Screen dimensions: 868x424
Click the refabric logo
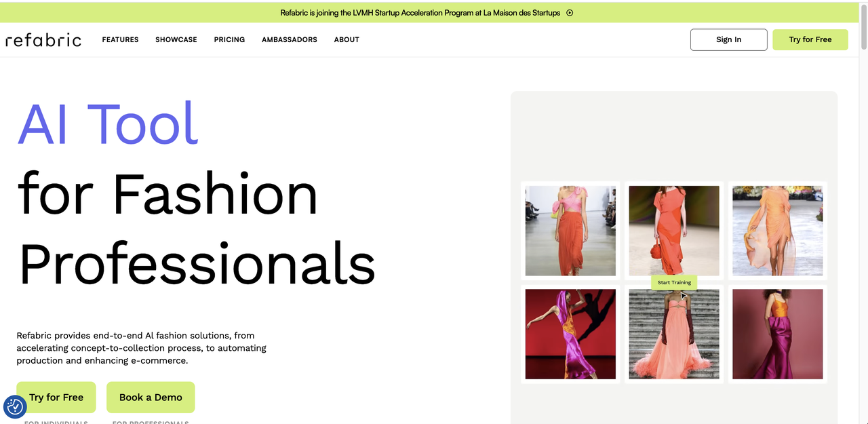click(43, 40)
